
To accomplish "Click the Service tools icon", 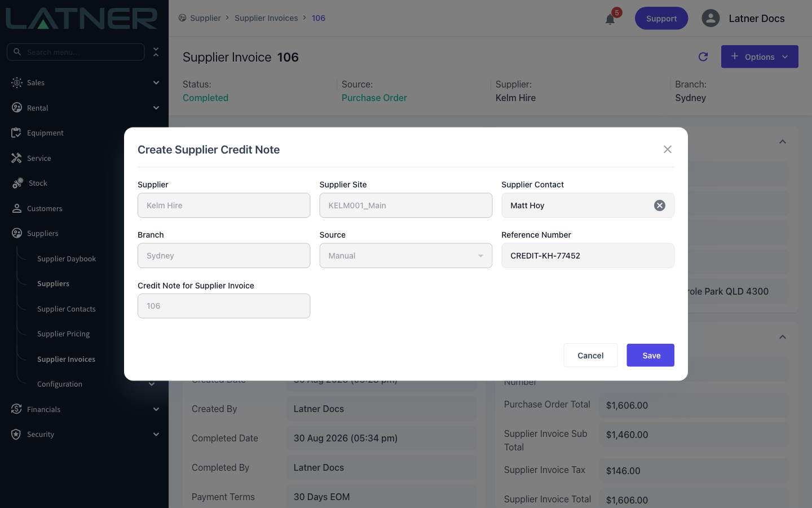I will click(x=16, y=158).
